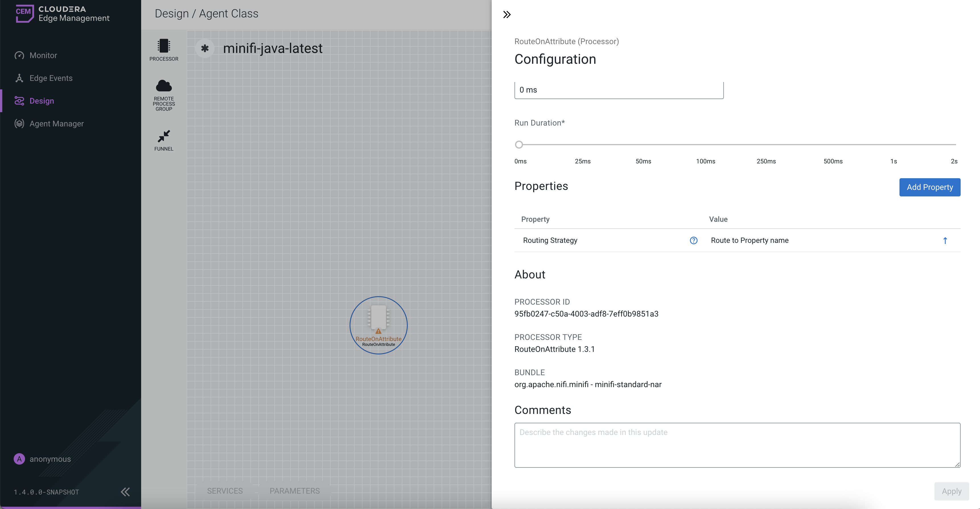The image size is (980, 509).
Task: Select the Remote Process Group cloud icon
Action: coord(164,86)
